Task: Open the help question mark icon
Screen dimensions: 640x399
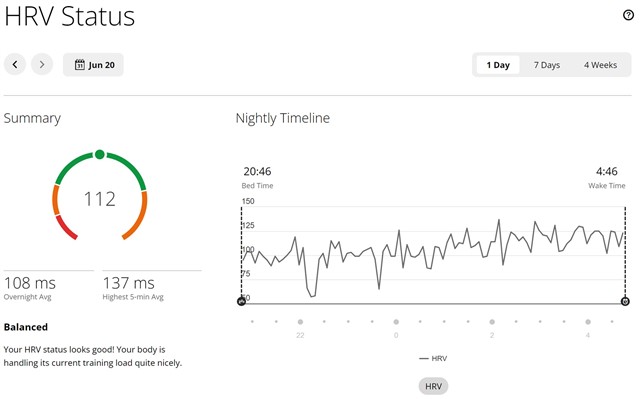Action: (628, 15)
